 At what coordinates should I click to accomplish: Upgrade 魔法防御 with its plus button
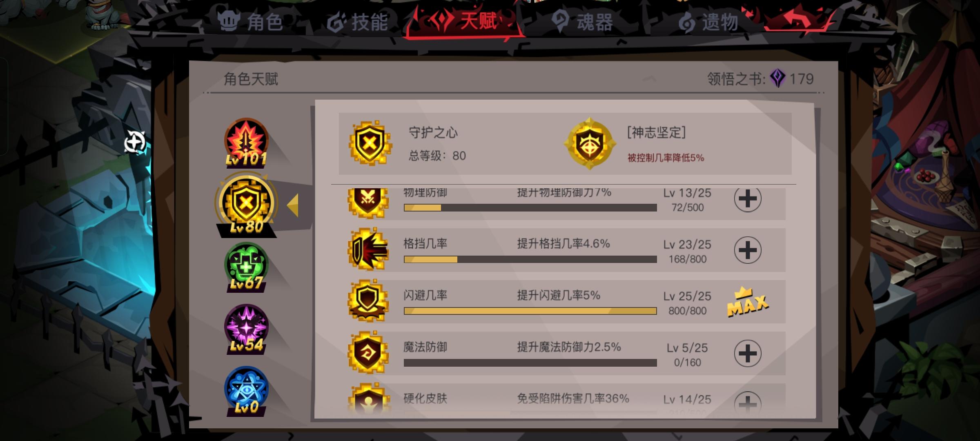point(748,353)
